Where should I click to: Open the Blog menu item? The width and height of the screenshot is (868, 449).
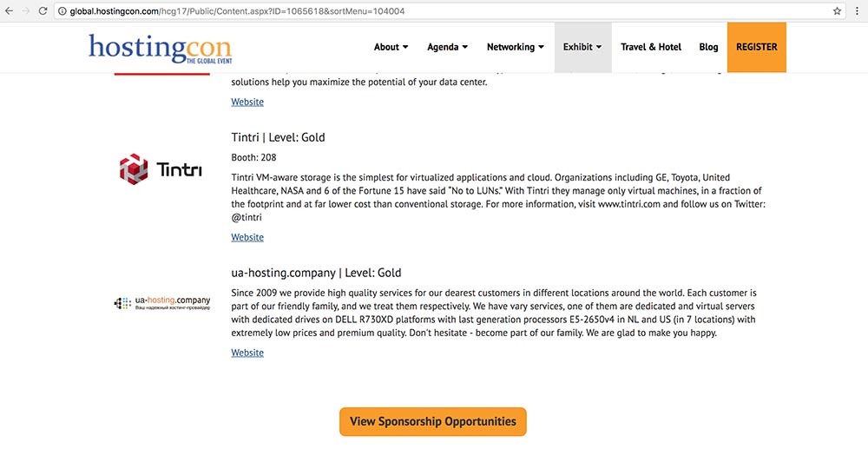click(708, 47)
